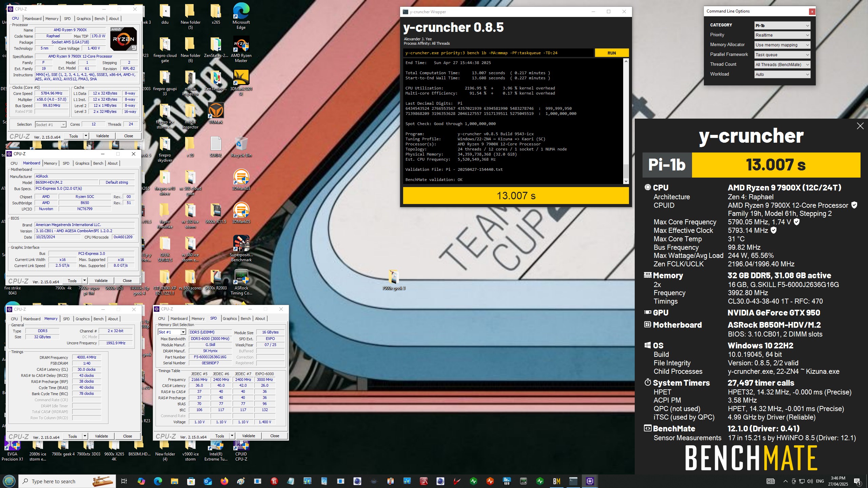The image size is (868, 488).
Task: Open the ASRock Timing Configurator desktop icon
Action: pos(241,282)
